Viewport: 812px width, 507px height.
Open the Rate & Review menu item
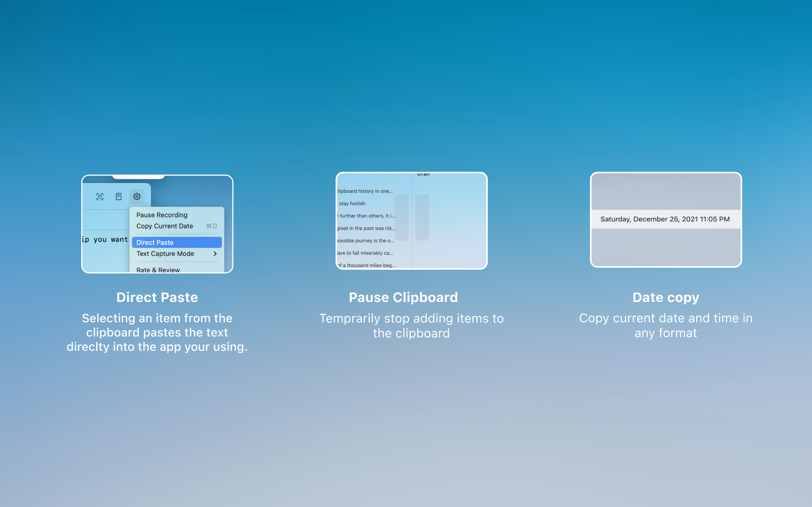[x=158, y=270]
